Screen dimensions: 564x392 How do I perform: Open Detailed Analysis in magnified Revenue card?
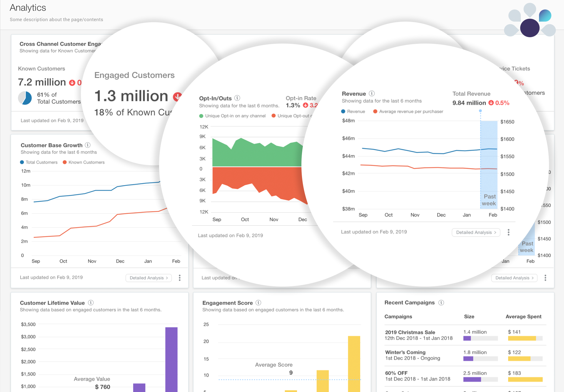click(476, 232)
